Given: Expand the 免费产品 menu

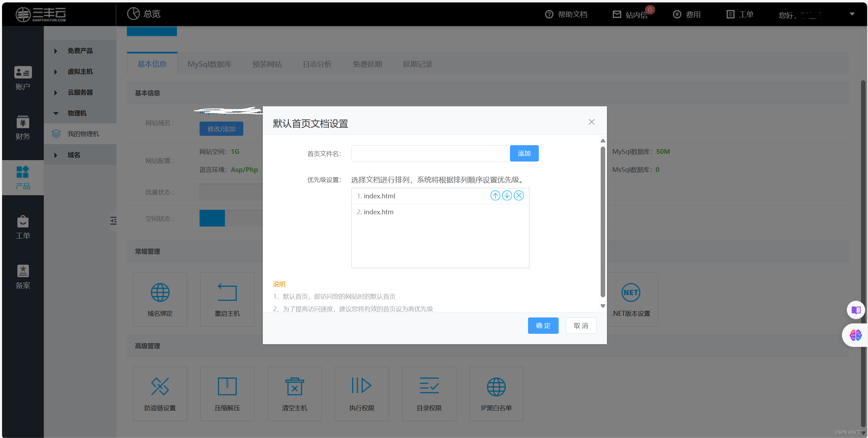Looking at the screenshot, I should coord(80,51).
